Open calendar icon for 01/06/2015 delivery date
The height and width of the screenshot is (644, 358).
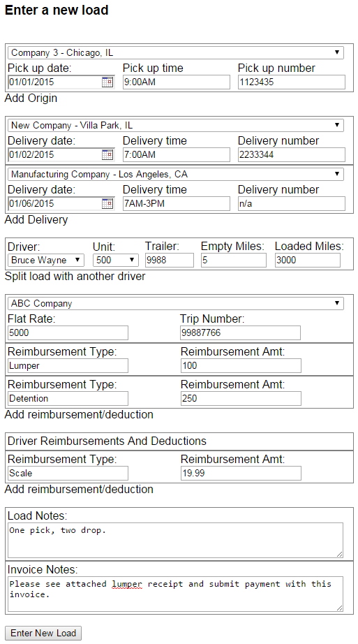[x=107, y=204]
